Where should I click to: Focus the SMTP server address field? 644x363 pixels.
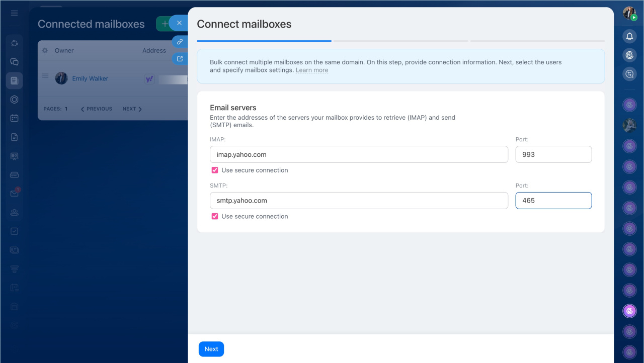tap(359, 201)
